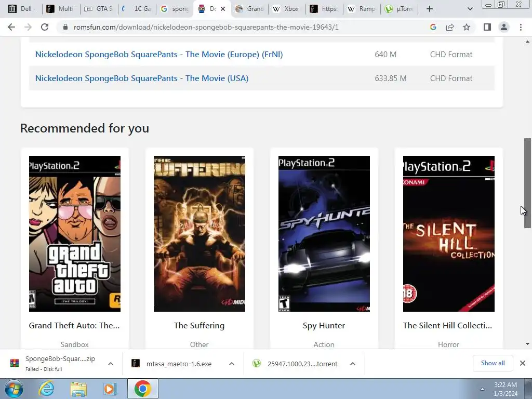Screen dimensions: 532x399
Task: Click the page vertical scrollbar thumb
Action: click(x=527, y=183)
